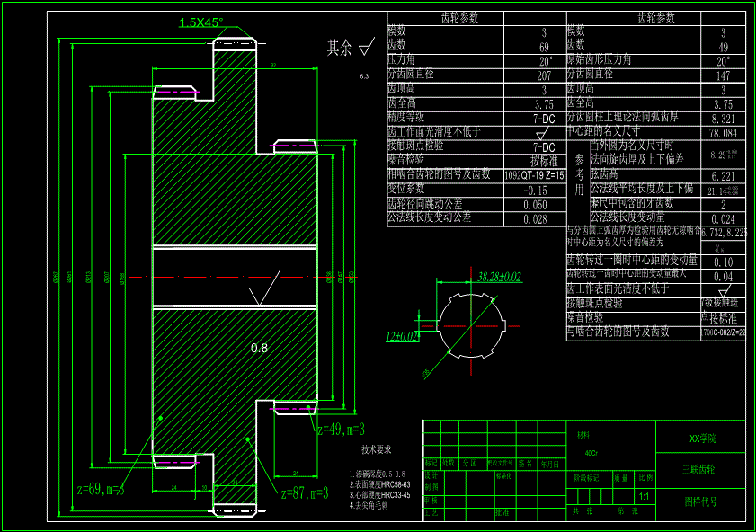756x532 pixels.
Task: Click the 0.024 tolerance value
Action: coord(723,219)
